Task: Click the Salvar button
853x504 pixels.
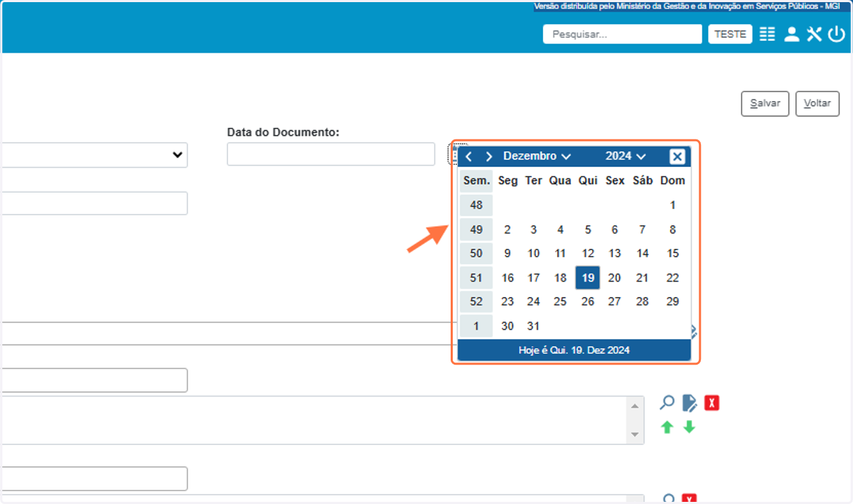Action: coord(765,103)
